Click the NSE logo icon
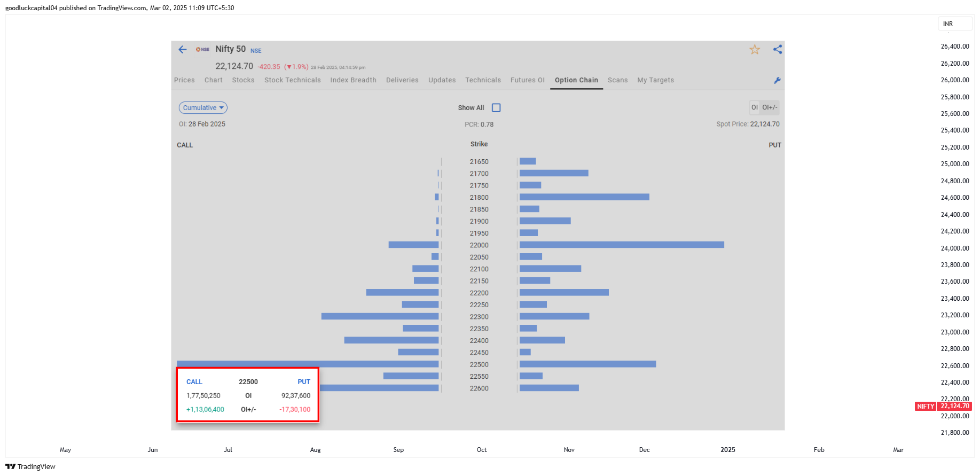This screenshot has height=476, width=980. pos(202,50)
